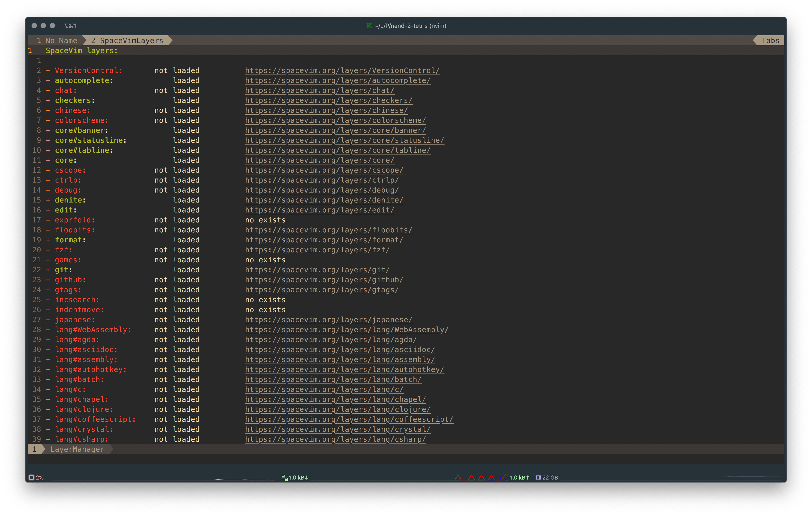Toggle the plus sign before checkers

pyautogui.click(x=48, y=100)
